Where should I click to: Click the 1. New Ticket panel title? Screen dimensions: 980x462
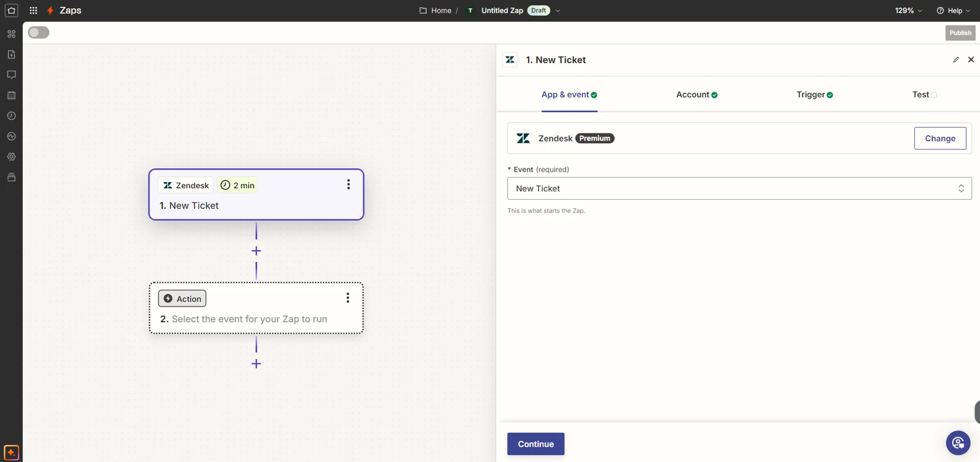(556, 60)
